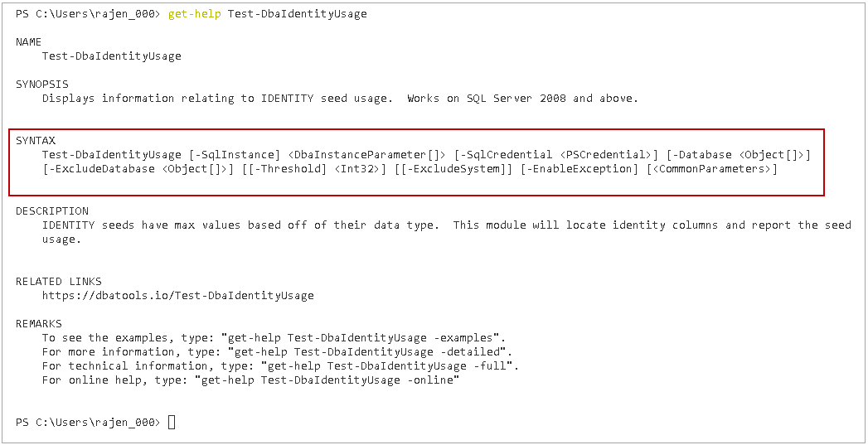
Task: Click the -ExcludeDatabase parameter text
Action: pyautogui.click(x=101, y=169)
